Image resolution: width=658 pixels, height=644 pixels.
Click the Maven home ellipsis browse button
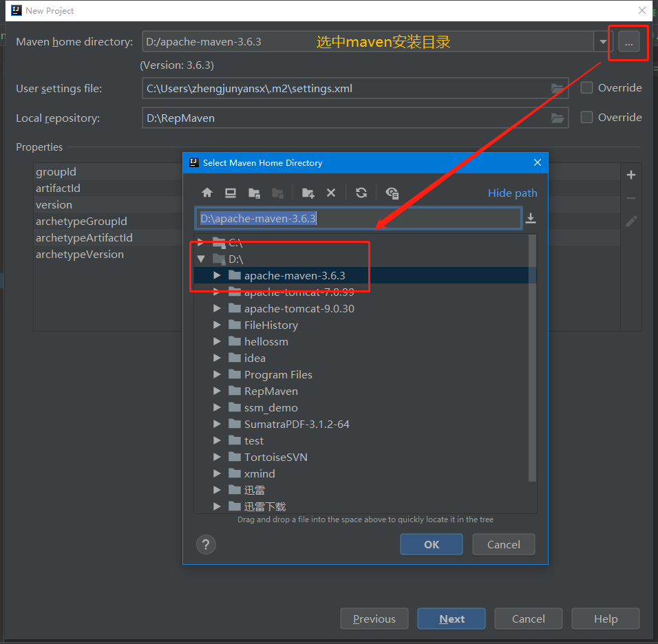pos(628,42)
